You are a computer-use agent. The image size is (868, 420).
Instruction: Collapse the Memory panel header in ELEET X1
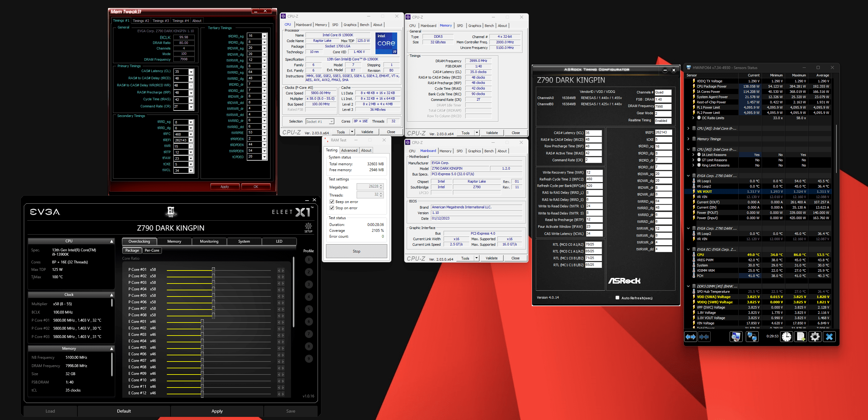pyautogui.click(x=111, y=349)
